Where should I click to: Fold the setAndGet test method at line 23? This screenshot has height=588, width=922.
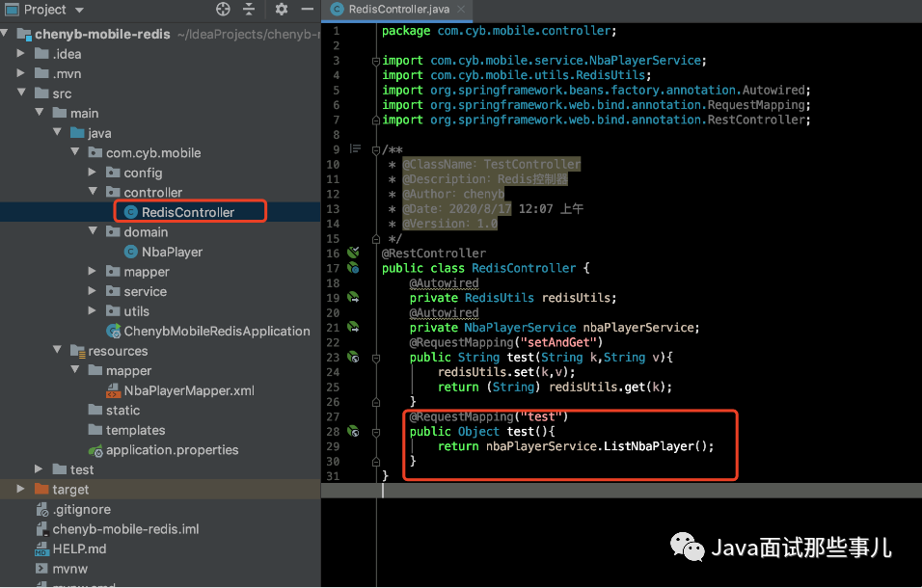376,358
